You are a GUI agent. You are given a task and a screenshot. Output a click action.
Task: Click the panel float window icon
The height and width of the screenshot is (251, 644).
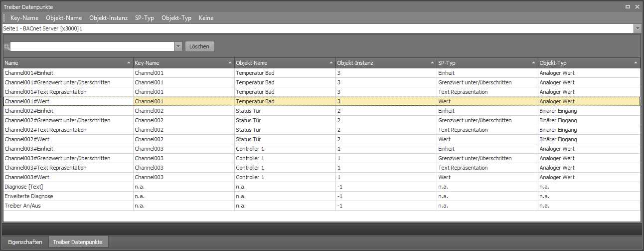(x=628, y=6)
